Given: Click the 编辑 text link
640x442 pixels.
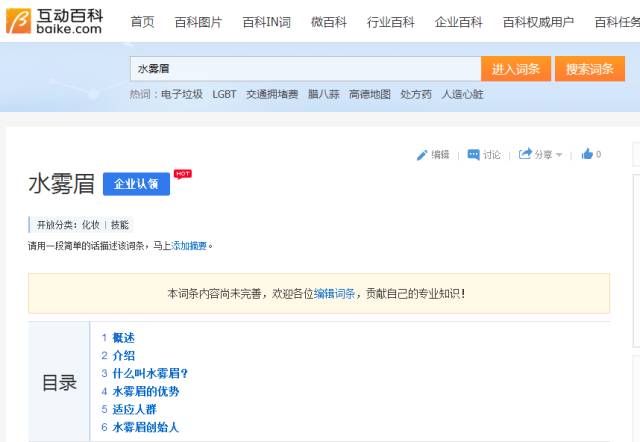Looking at the screenshot, I should 440,155.
